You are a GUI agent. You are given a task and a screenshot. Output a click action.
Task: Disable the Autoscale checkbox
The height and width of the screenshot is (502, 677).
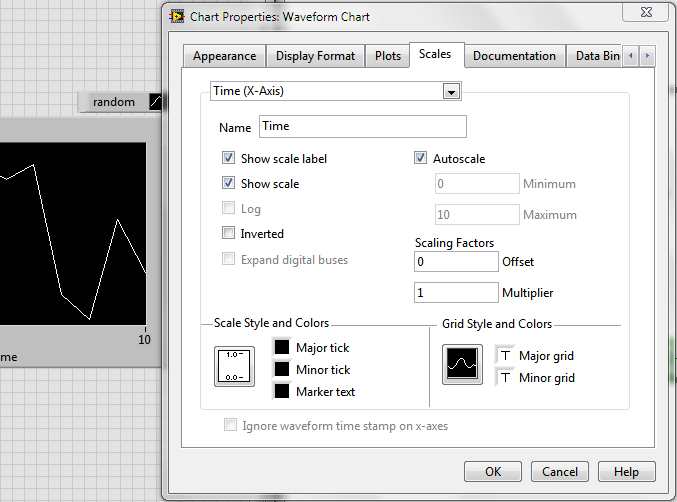pos(421,158)
